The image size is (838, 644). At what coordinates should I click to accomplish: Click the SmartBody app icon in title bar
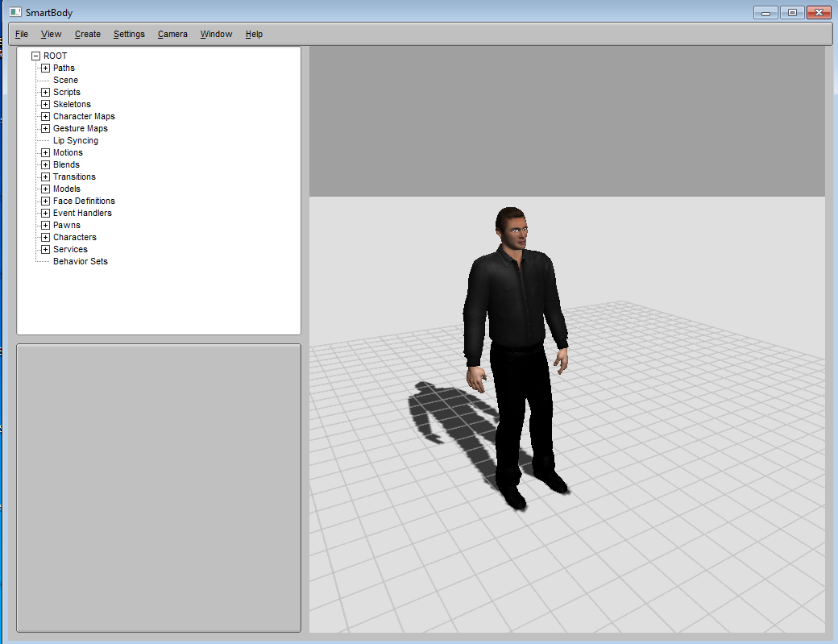tap(15, 12)
